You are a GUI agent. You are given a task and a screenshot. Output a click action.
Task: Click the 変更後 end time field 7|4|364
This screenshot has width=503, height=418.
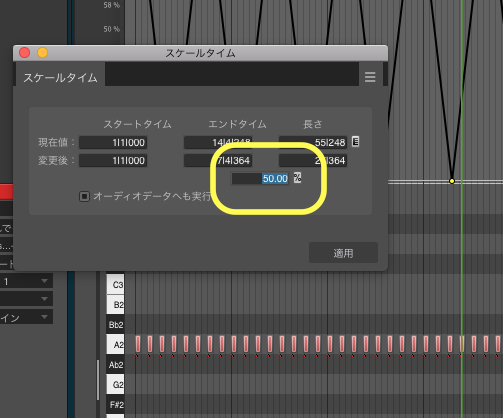click(x=218, y=160)
